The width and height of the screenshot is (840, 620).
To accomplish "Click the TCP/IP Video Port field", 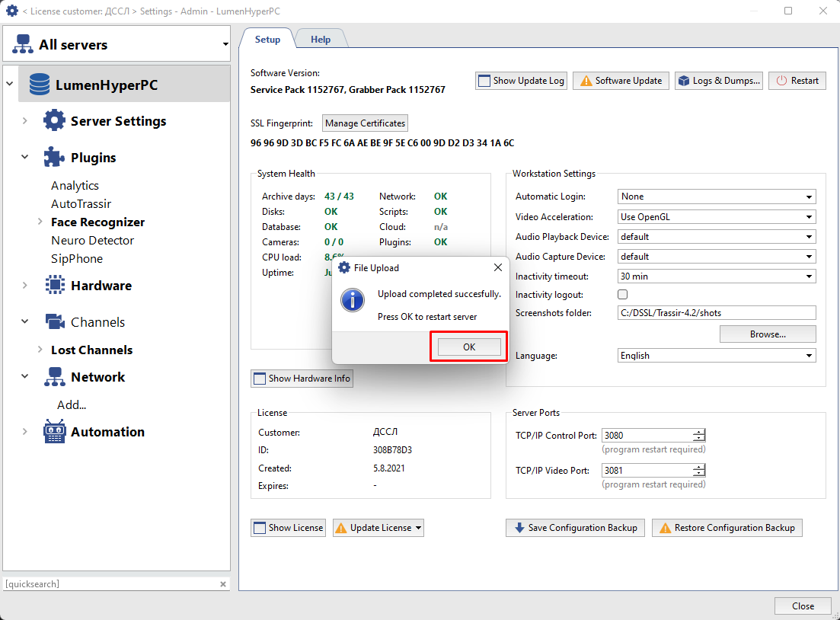I will 647,471.
